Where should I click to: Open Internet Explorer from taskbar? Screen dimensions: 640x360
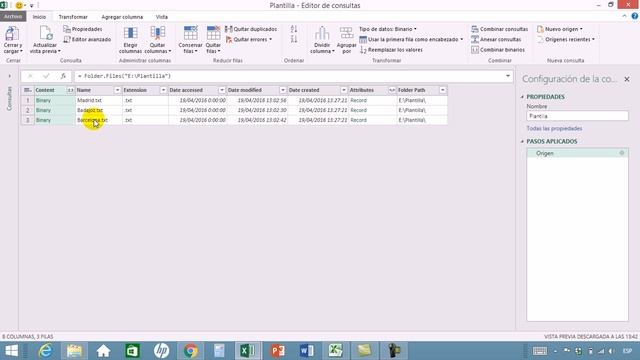[x=45, y=351]
